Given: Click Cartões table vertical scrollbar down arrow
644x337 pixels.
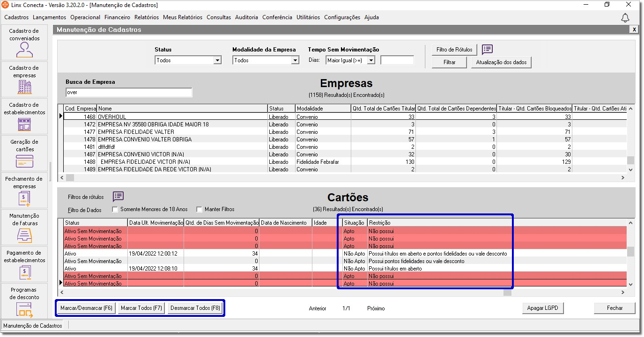Looking at the screenshot, I should pyautogui.click(x=630, y=284).
